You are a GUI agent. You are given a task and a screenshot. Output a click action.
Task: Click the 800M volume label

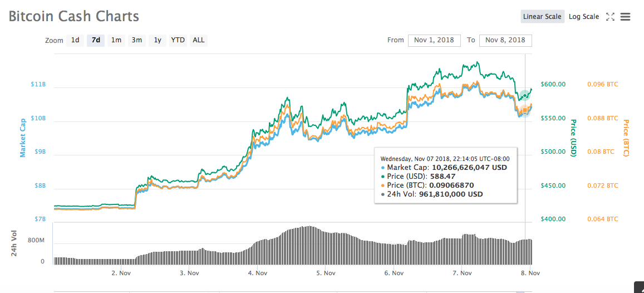tap(36, 241)
